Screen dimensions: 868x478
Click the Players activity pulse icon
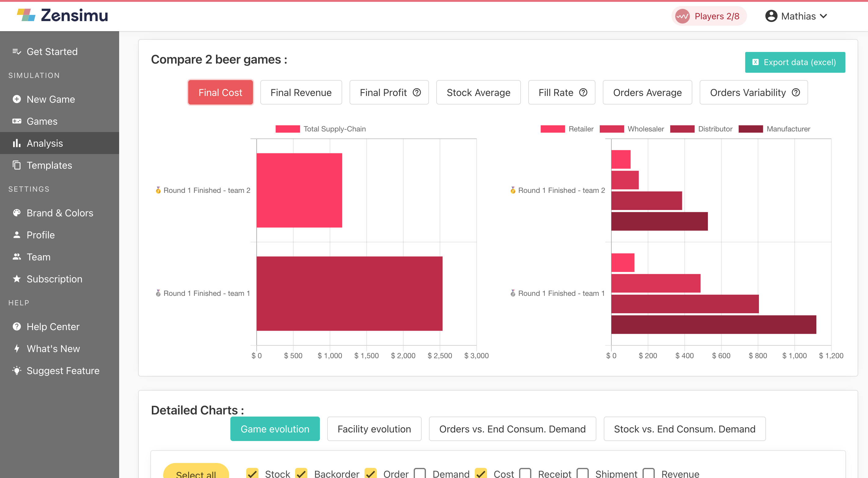coord(682,16)
